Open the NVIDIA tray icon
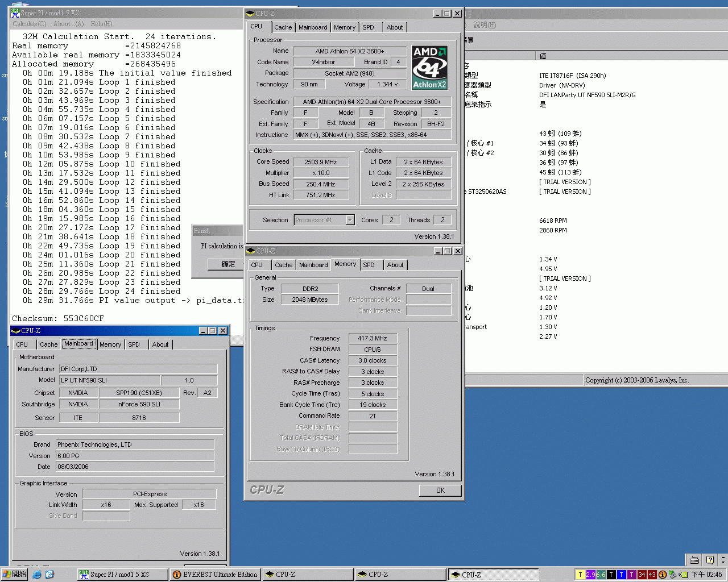 tap(684, 575)
